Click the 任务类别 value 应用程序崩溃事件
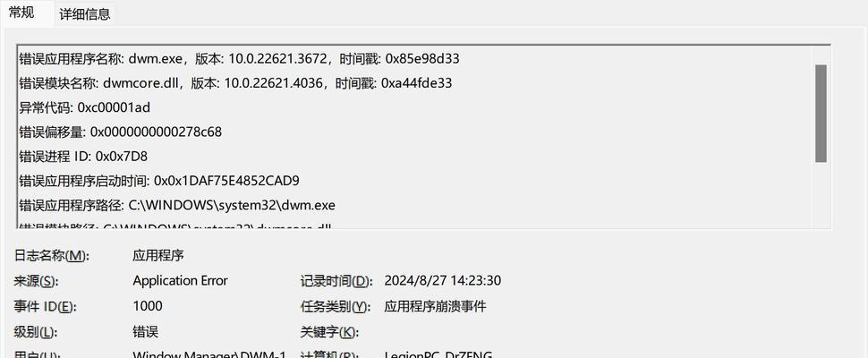Screen dimensions: 868x358 coord(435,306)
